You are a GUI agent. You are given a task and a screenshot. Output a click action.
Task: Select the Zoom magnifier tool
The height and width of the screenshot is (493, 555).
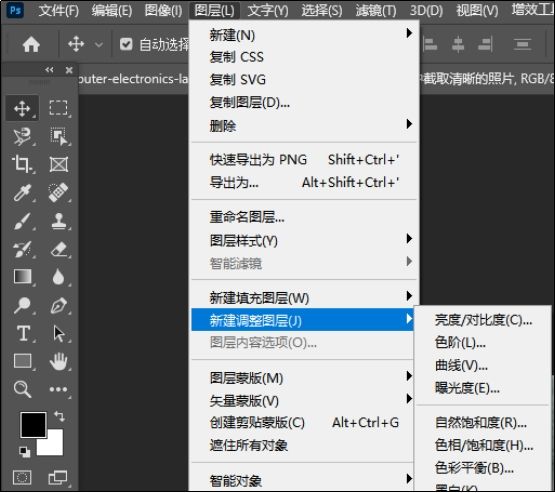click(x=22, y=389)
